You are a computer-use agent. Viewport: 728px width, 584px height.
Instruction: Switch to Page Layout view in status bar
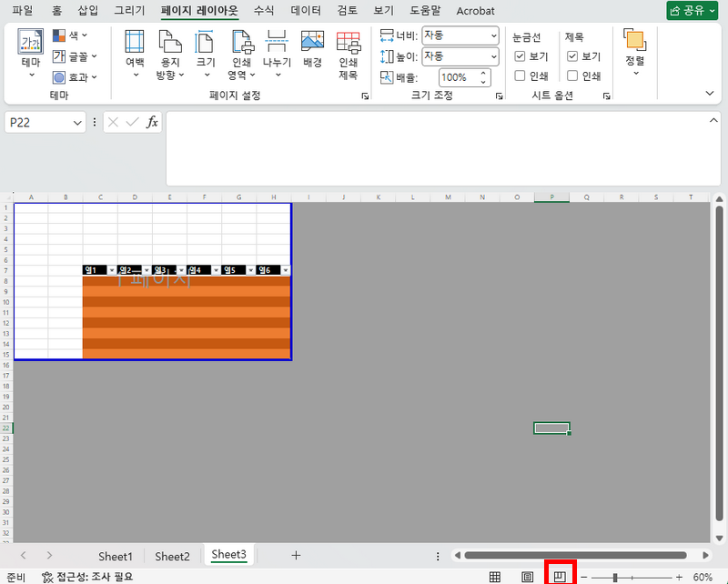pyautogui.click(x=528, y=577)
